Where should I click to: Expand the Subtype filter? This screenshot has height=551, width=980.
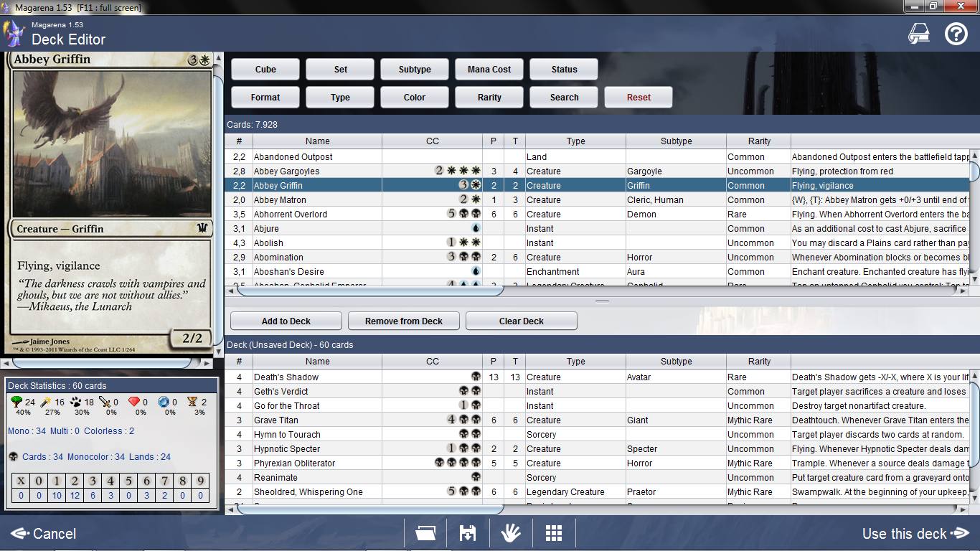click(415, 70)
